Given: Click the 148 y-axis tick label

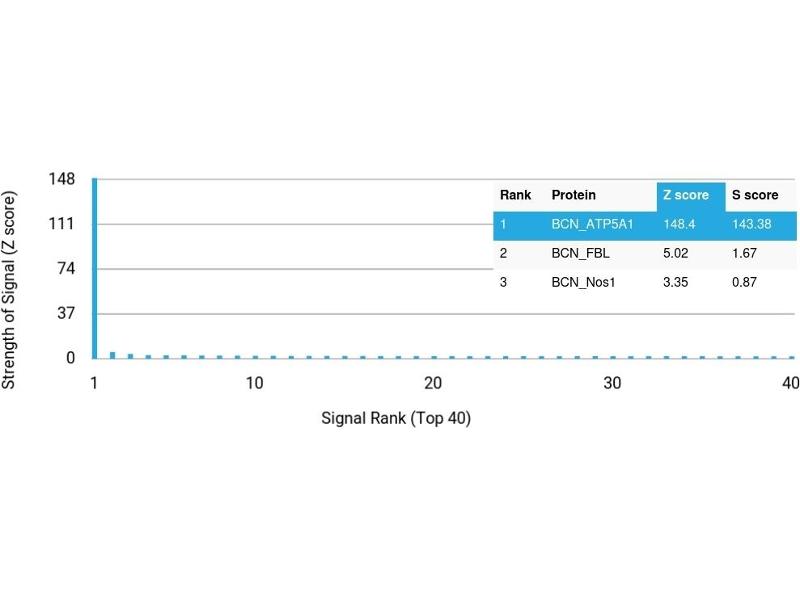Looking at the screenshot, I should click(61, 179).
